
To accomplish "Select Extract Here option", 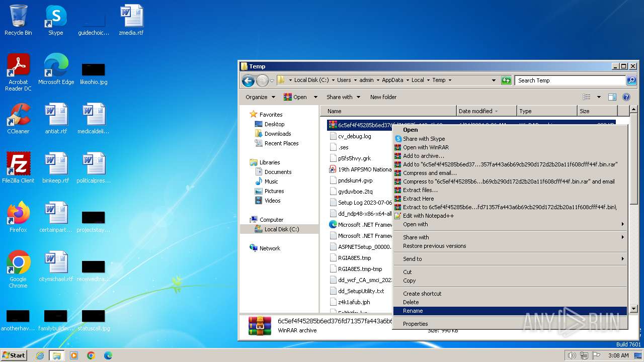I will coord(510,199).
